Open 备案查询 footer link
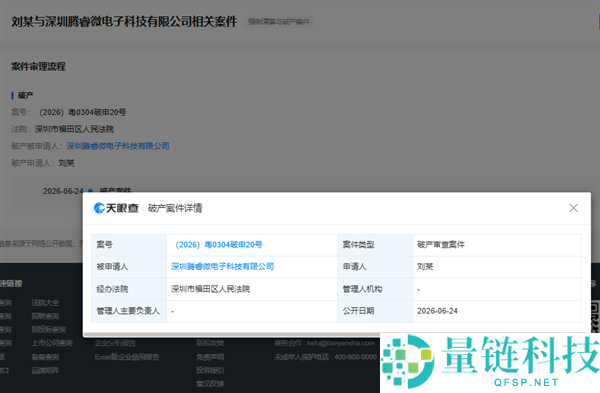 [x=45, y=357]
